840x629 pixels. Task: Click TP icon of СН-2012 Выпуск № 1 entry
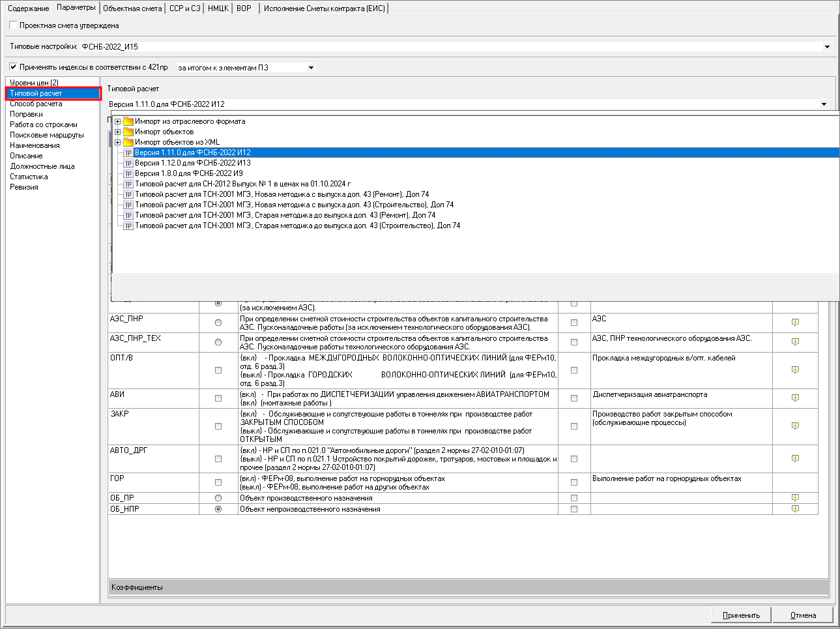(x=128, y=184)
